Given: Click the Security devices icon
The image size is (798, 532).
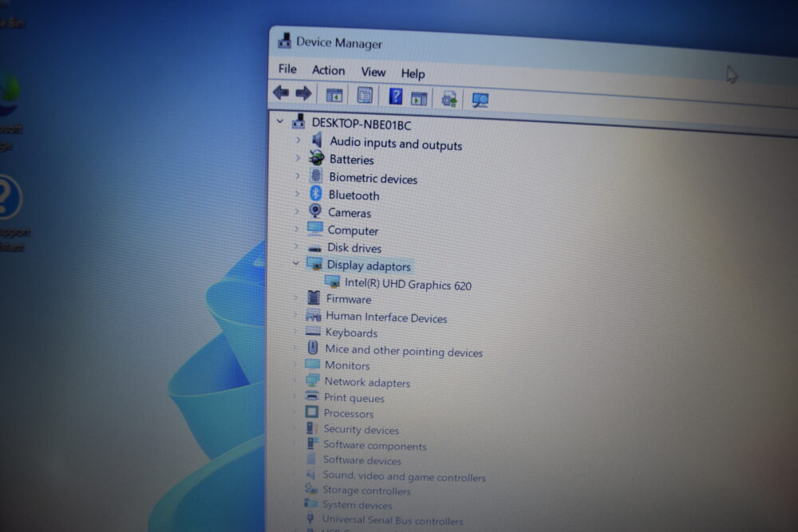Looking at the screenshot, I should coord(312,428).
